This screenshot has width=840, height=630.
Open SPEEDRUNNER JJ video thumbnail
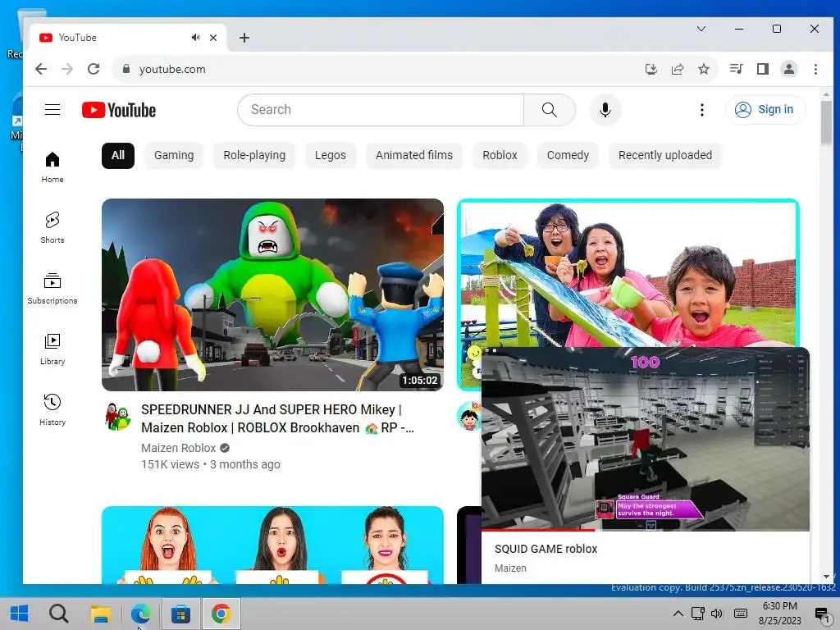(x=272, y=294)
